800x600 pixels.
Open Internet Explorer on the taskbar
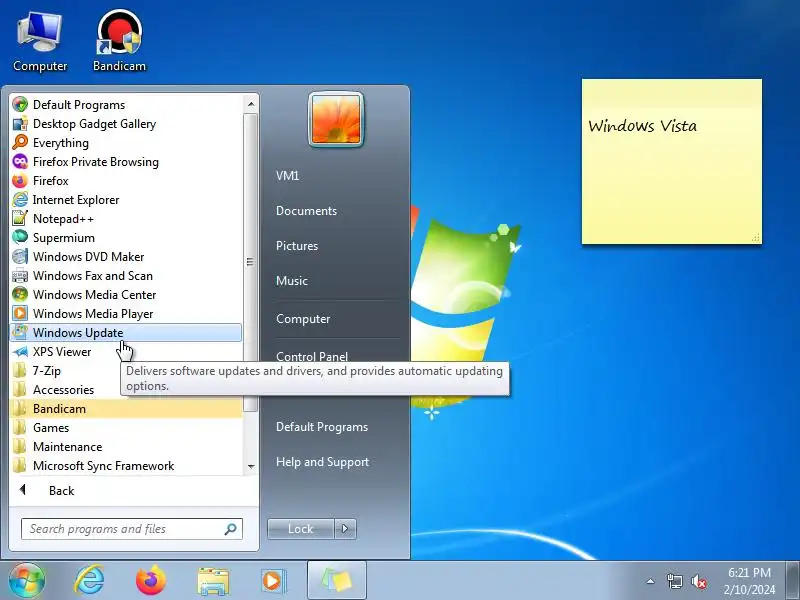tap(89, 581)
